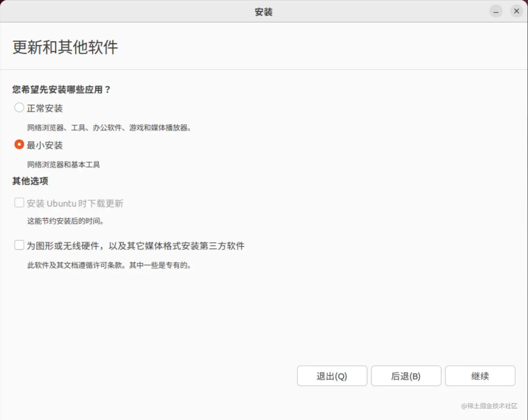Click the description 网络浏览器和基本工具

[64, 165]
